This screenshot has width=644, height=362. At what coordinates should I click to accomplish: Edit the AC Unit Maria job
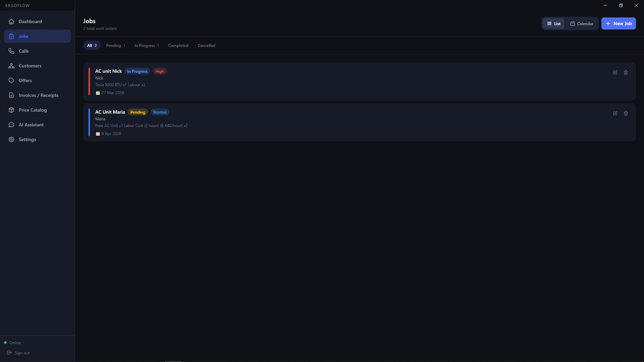point(615,113)
